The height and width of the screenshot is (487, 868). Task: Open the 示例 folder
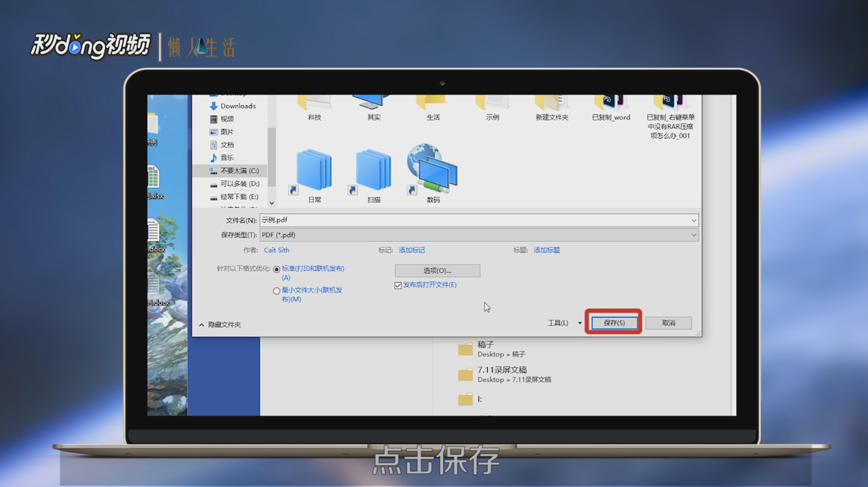(x=493, y=108)
